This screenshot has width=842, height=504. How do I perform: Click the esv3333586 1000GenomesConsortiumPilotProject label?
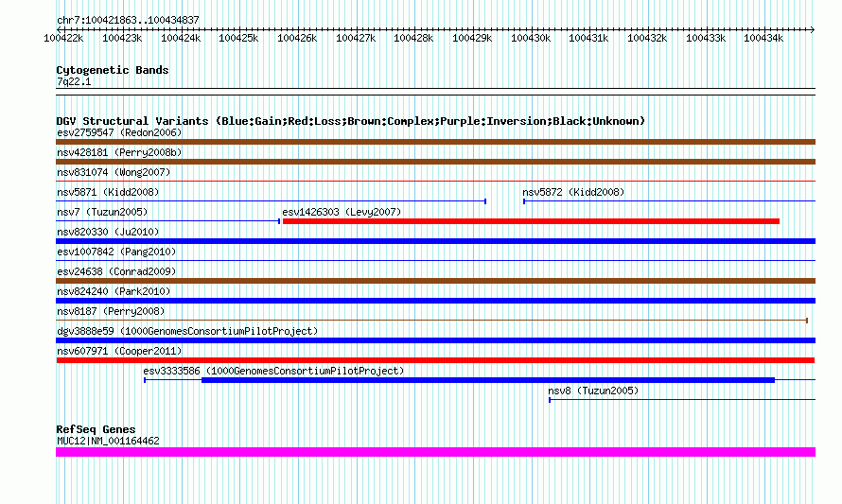(273, 371)
